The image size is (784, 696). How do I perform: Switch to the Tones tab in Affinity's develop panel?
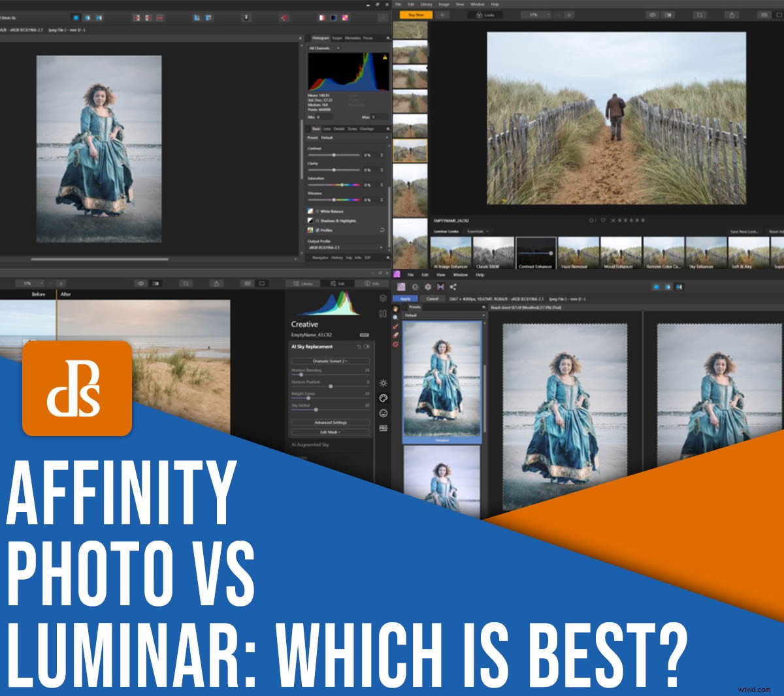(352, 129)
